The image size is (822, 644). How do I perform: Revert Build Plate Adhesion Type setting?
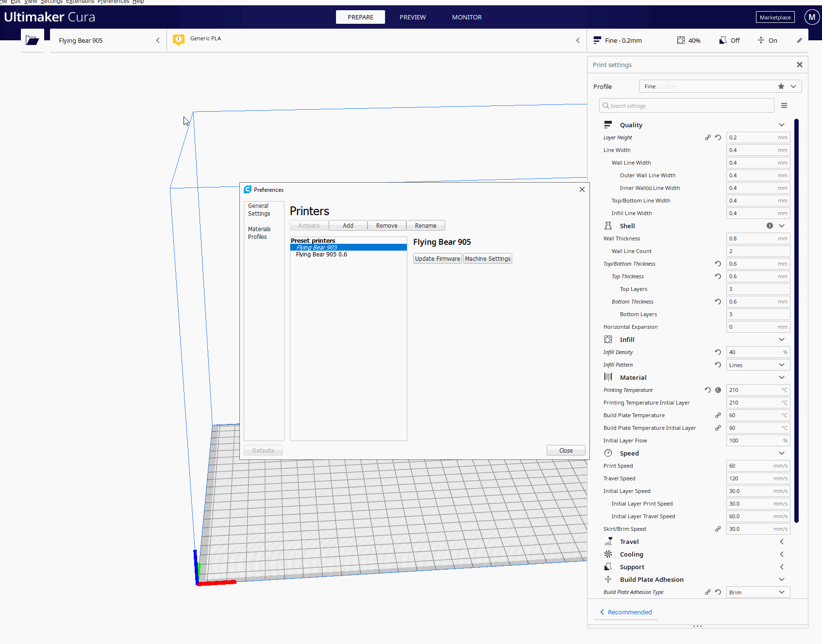pyautogui.click(x=718, y=592)
